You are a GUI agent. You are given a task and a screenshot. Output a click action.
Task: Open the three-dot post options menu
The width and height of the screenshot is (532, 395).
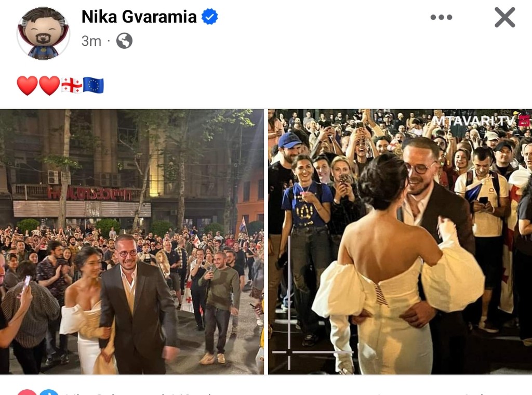click(441, 17)
